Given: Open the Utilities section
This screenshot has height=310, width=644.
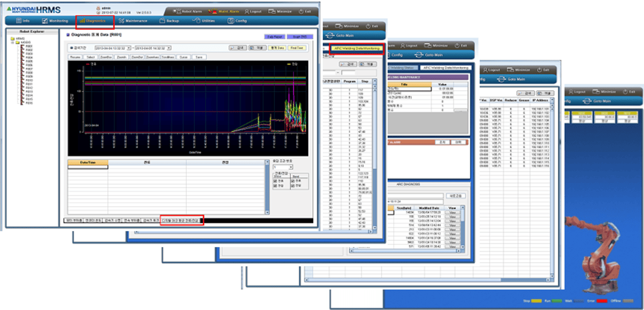Looking at the screenshot, I should point(203,21).
